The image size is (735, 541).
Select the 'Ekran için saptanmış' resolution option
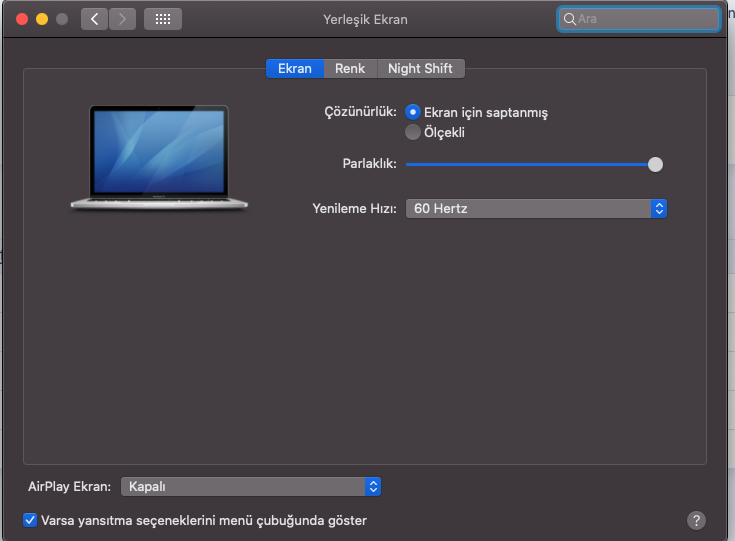click(x=413, y=113)
